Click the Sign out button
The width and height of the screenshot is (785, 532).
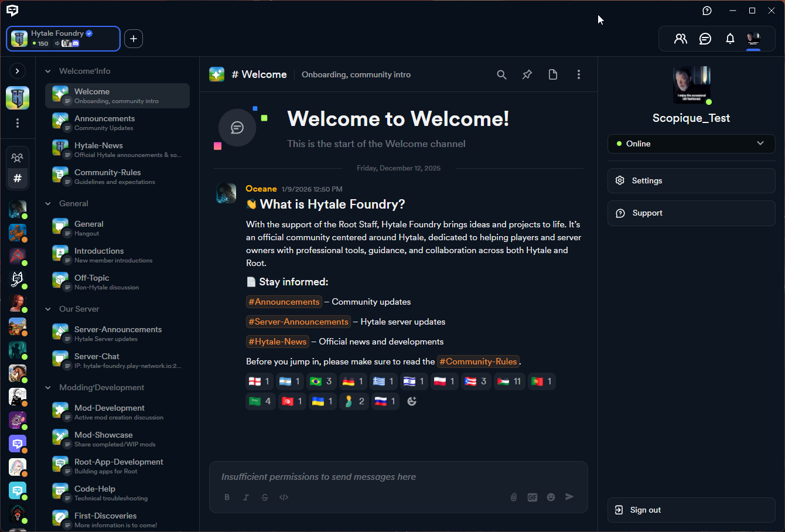click(x=691, y=510)
